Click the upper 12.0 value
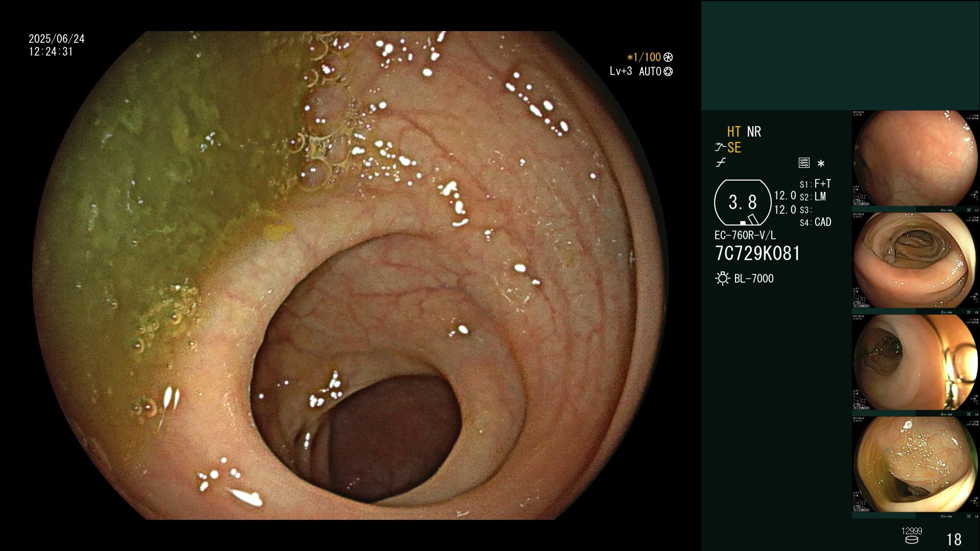Image resolution: width=980 pixels, height=551 pixels. 785,195
